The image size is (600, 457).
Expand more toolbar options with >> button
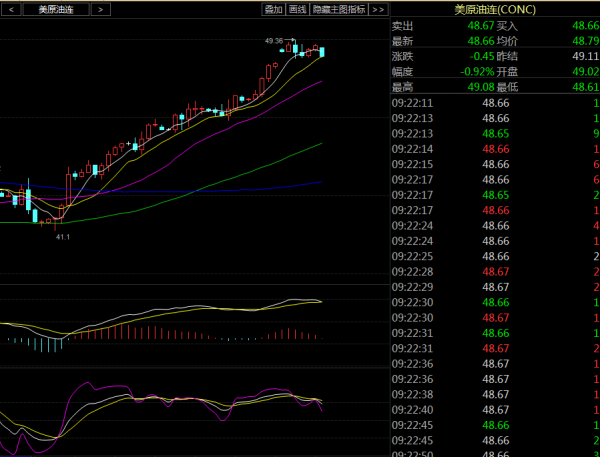click(378, 9)
